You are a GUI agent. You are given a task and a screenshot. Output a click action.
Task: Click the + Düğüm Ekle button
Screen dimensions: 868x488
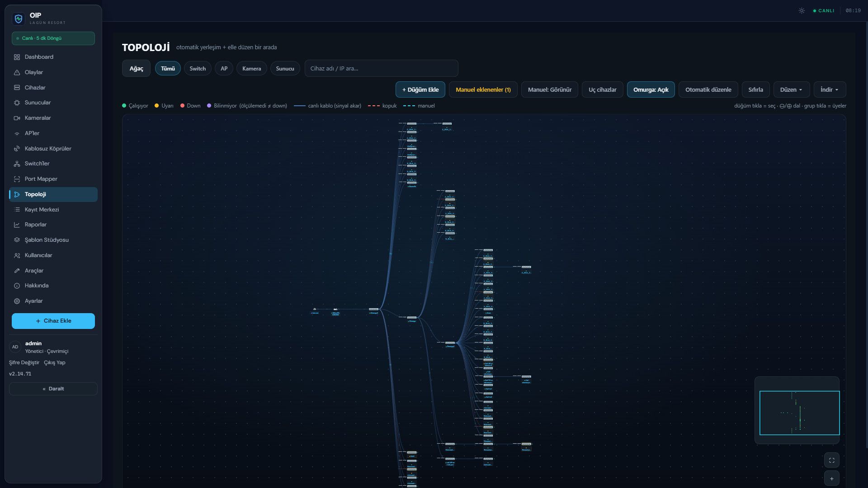pos(420,89)
